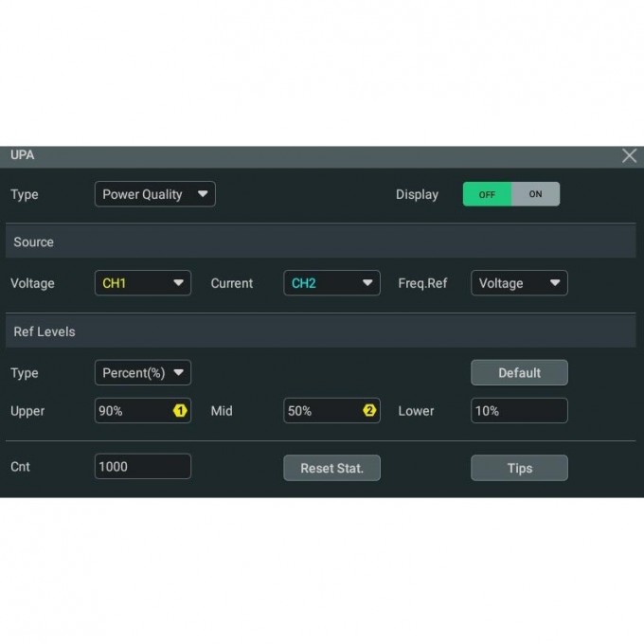Open Ref Levels Percent(%) type dropdown

(142, 372)
